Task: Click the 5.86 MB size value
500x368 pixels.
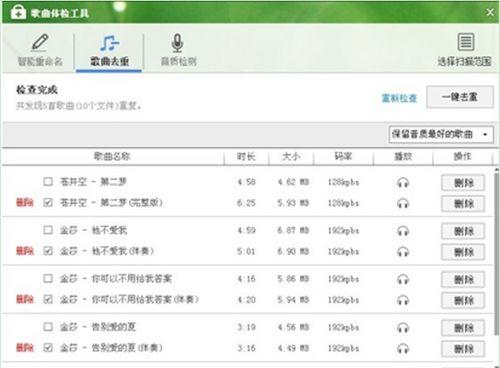Action: click(x=293, y=279)
